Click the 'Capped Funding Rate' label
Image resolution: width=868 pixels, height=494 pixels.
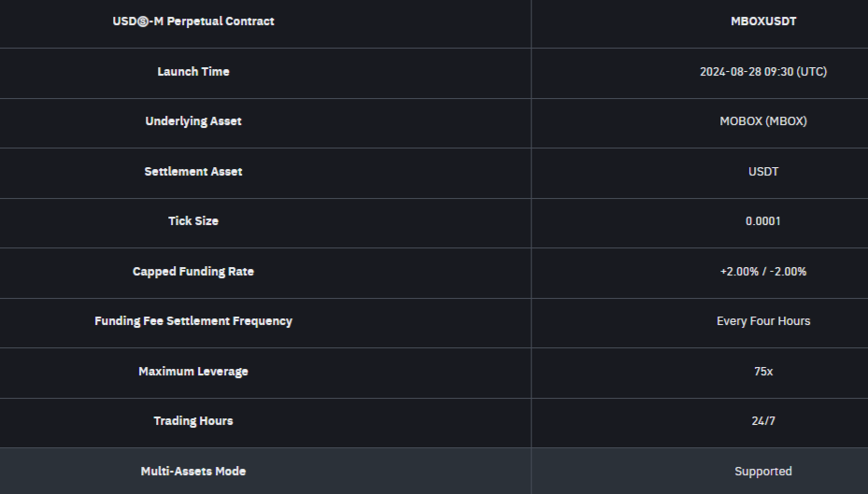193,272
